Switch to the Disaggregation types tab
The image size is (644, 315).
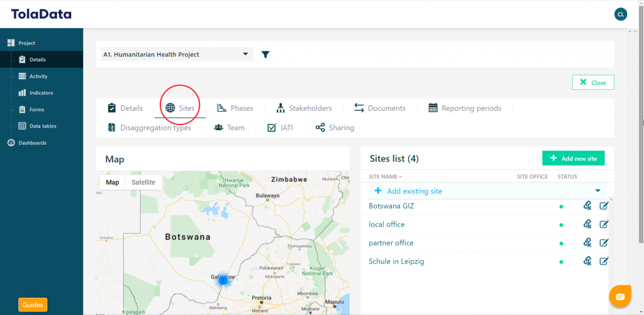[149, 127]
